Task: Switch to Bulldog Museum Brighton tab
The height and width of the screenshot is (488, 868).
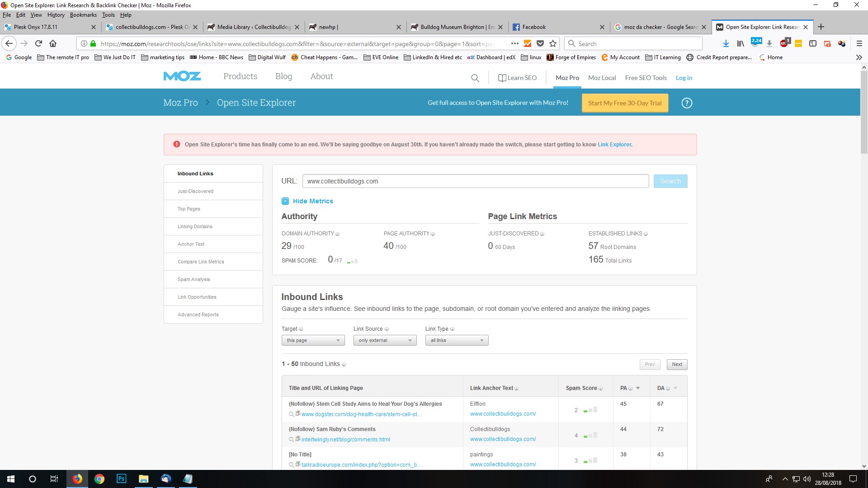Action: click(x=457, y=27)
